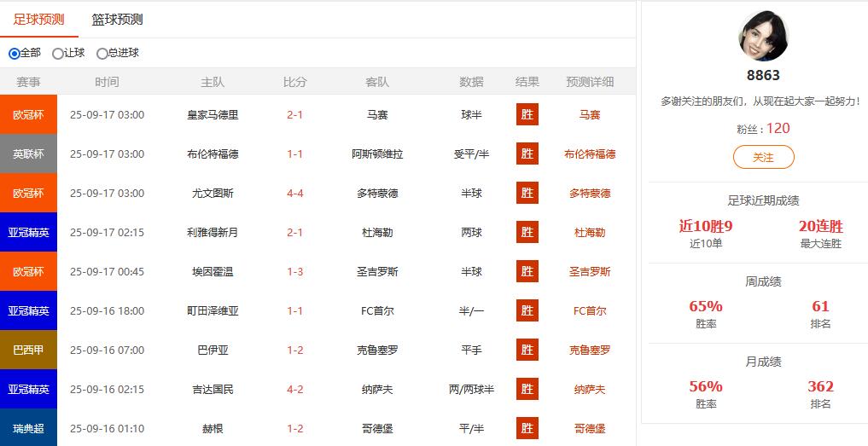Image resolution: width=868 pixels, height=446 pixels.
Task: Click the 巴西甲 league badge
Action: coord(28,350)
